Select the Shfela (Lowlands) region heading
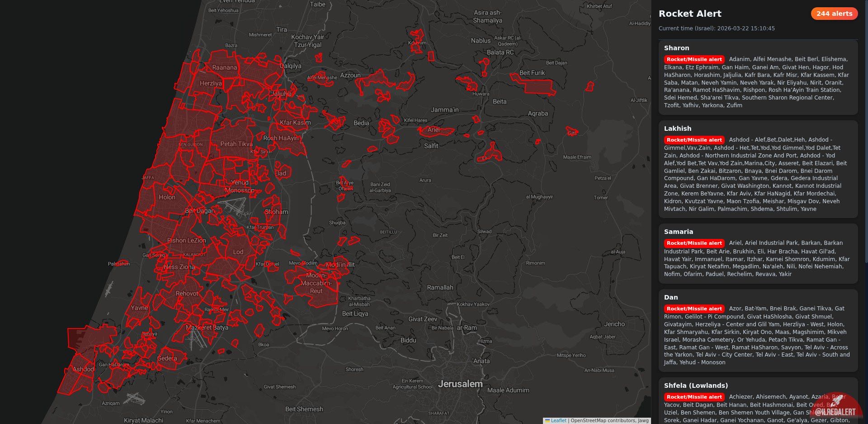This screenshot has height=424, width=868. (696, 386)
